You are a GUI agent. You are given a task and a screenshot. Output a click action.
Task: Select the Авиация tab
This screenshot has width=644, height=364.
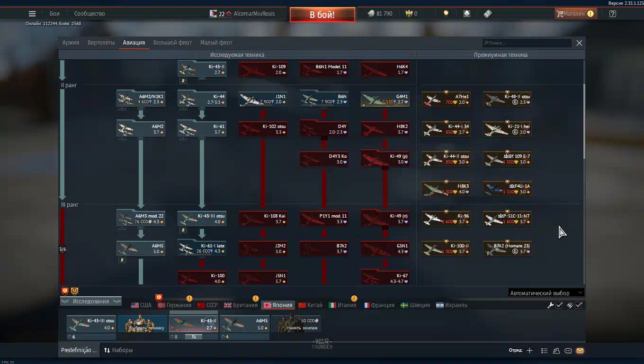point(134,43)
